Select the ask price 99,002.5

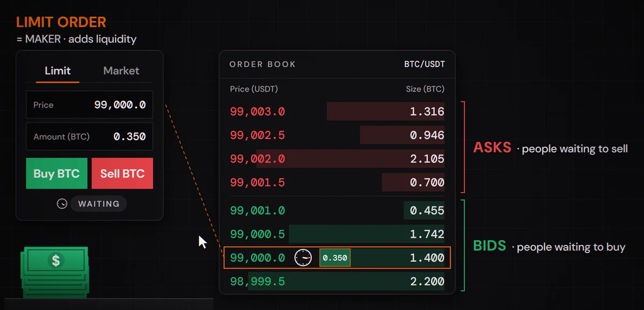(x=258, y=135)
